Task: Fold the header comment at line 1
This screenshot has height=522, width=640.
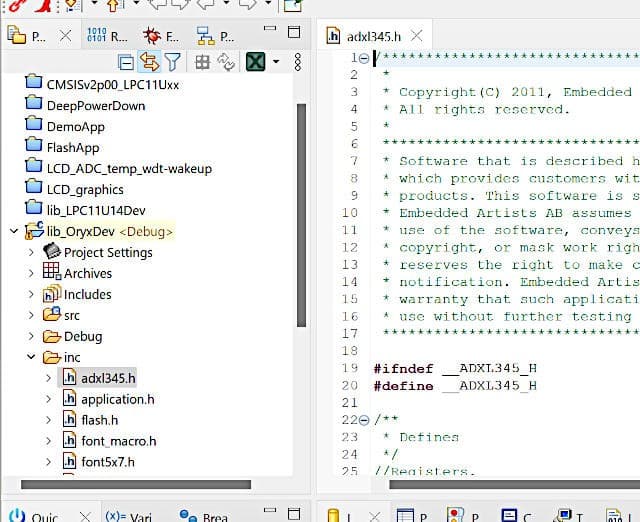Action: click(363, 57)
